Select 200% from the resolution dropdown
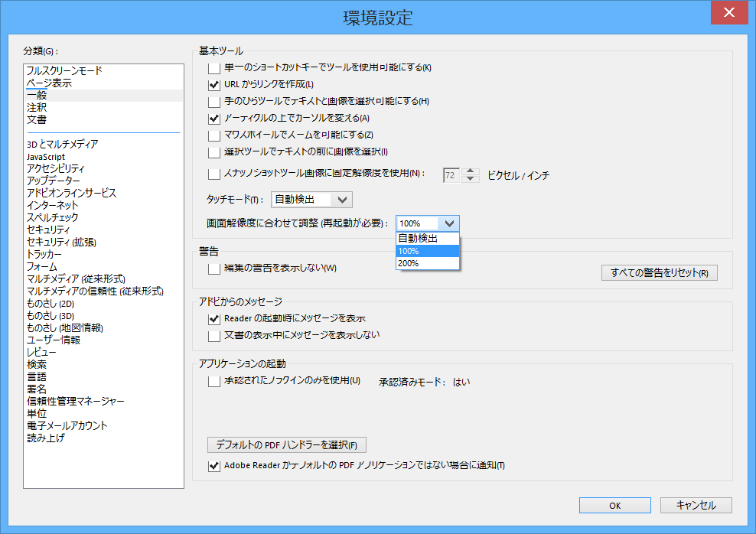Viewport: 756px width, 534px height. pos(427,264)
